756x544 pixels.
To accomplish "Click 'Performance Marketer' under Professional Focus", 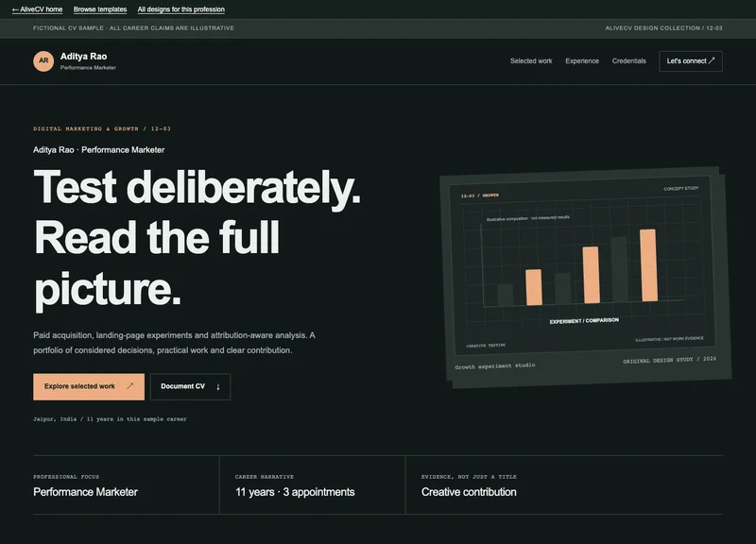I will [85, 492].
